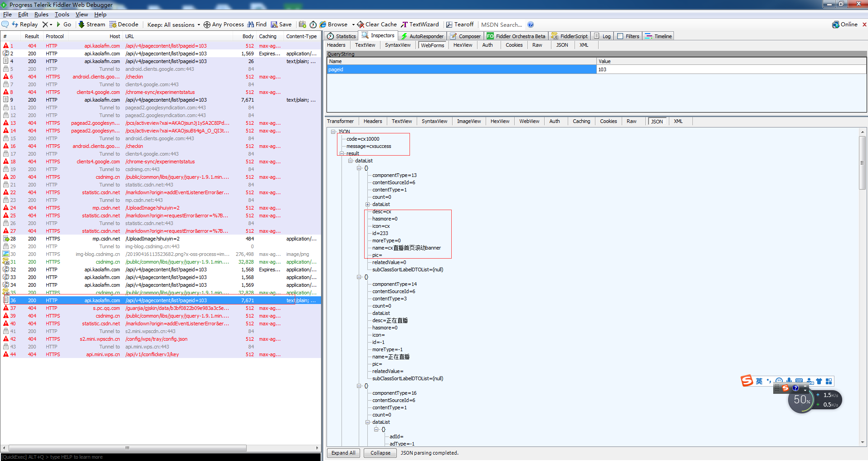Collapse the result node in JSON tree
This screenshot has width=868, height=461.
pos(342,153)
